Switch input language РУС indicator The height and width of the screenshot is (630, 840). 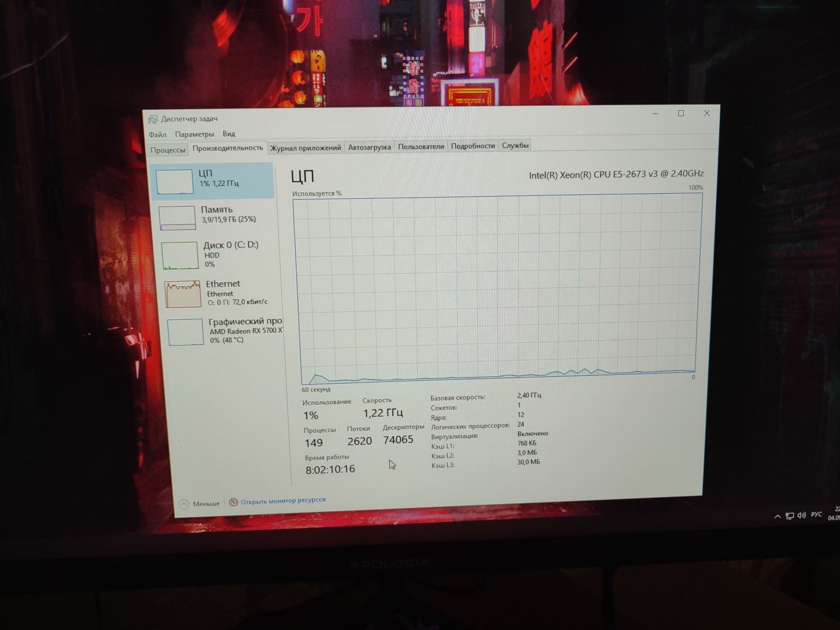816,514
